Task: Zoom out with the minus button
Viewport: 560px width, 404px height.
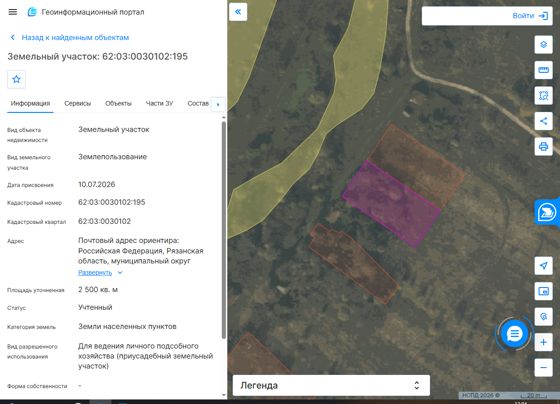Action: click(x=543, y=368)
